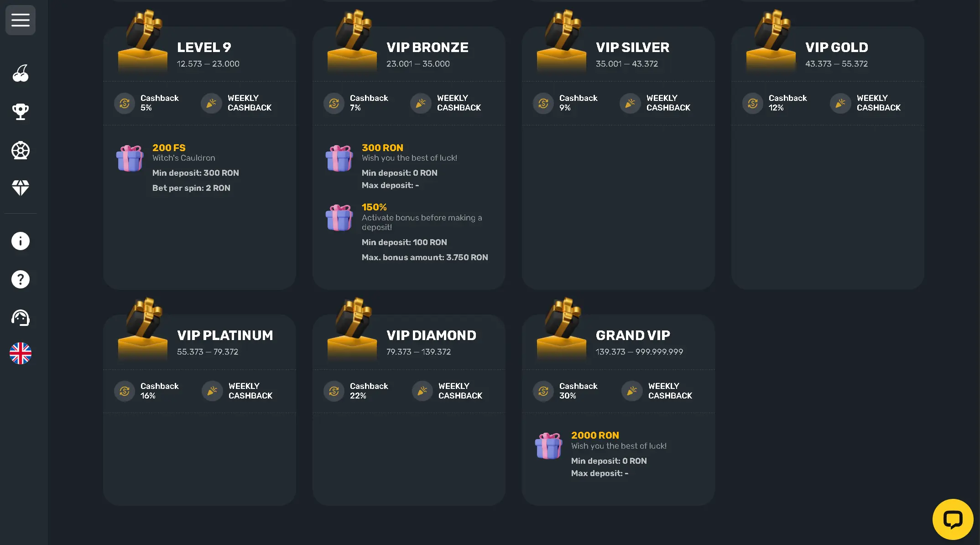The height and width of the screenshot is (545, 980).
Task: Click the 200 FS Witch's Cauldron gift
Action: tap(130, 158)
